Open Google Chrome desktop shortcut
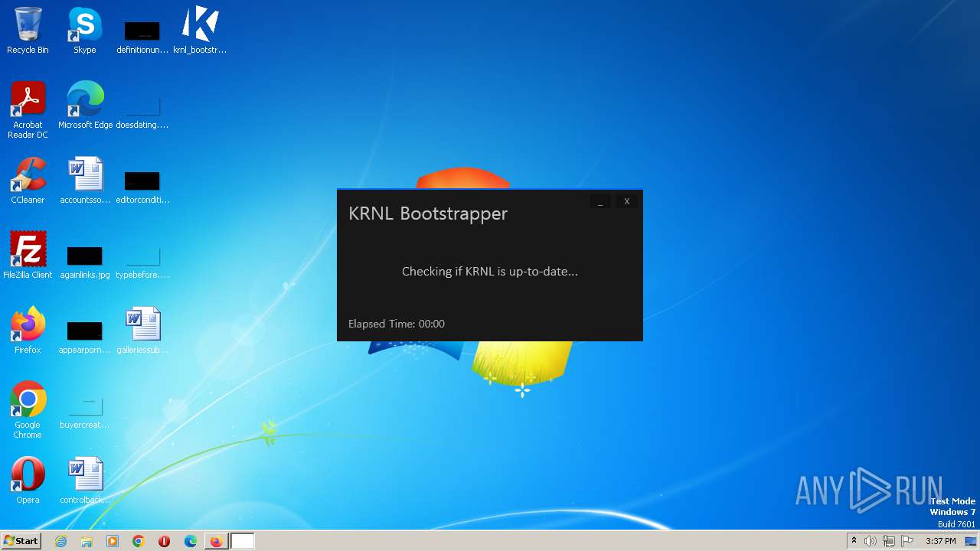980x551 pixels. pos(28,410)
